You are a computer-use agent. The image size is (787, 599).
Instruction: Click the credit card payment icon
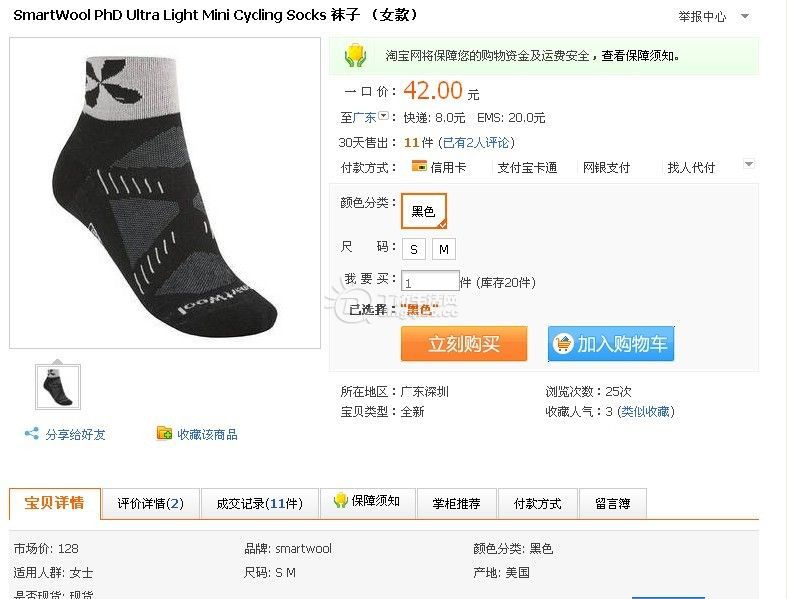[x=419, y=165]
